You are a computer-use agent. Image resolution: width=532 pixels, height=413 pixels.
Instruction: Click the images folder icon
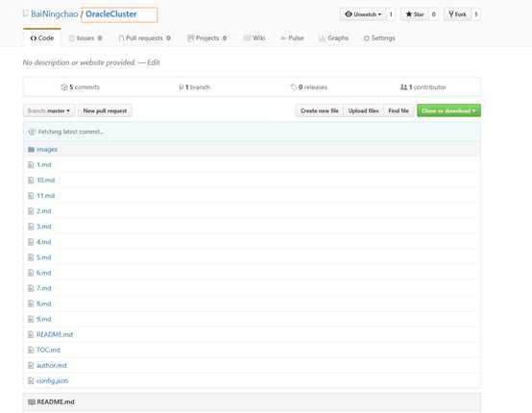[x=32, y=149]
